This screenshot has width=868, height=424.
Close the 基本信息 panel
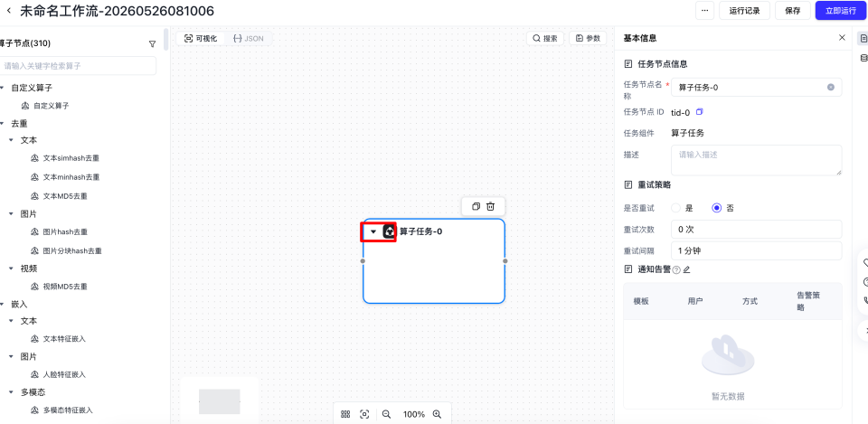[x=842, y=38]
